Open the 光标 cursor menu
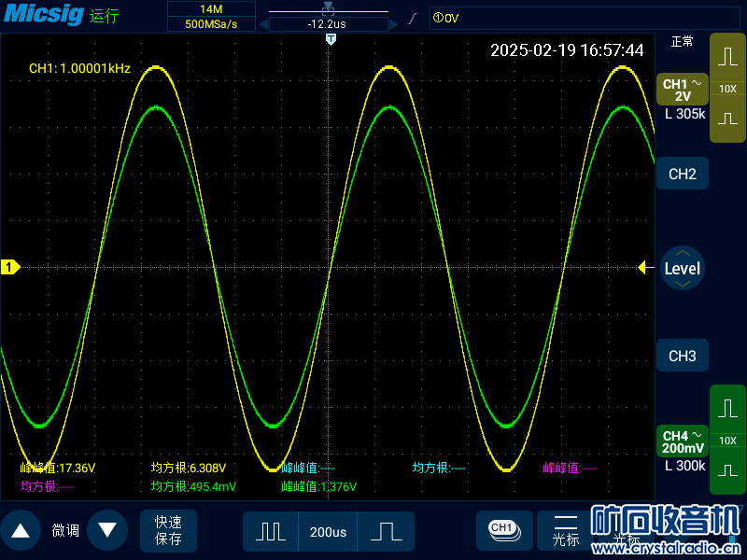 coord(566,530)
